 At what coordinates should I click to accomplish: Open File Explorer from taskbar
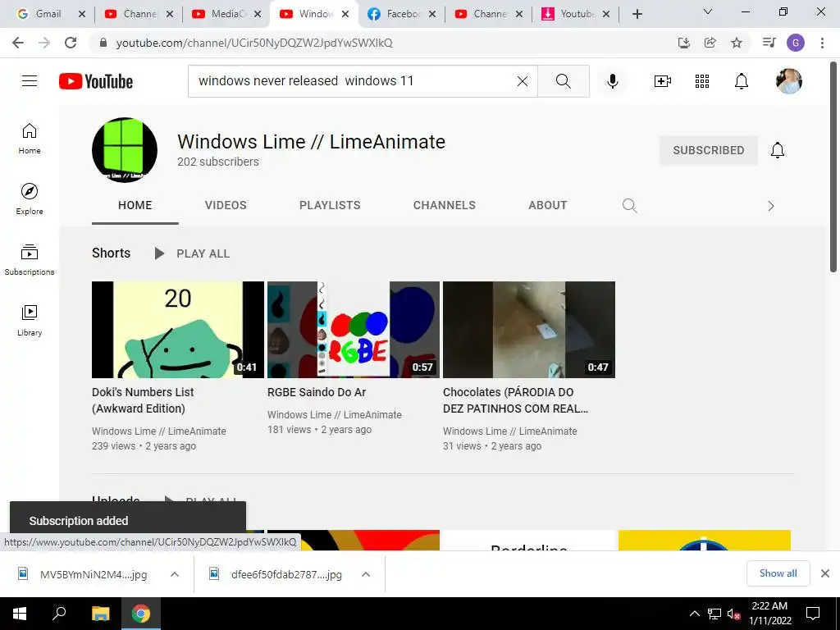click(100, 614)
